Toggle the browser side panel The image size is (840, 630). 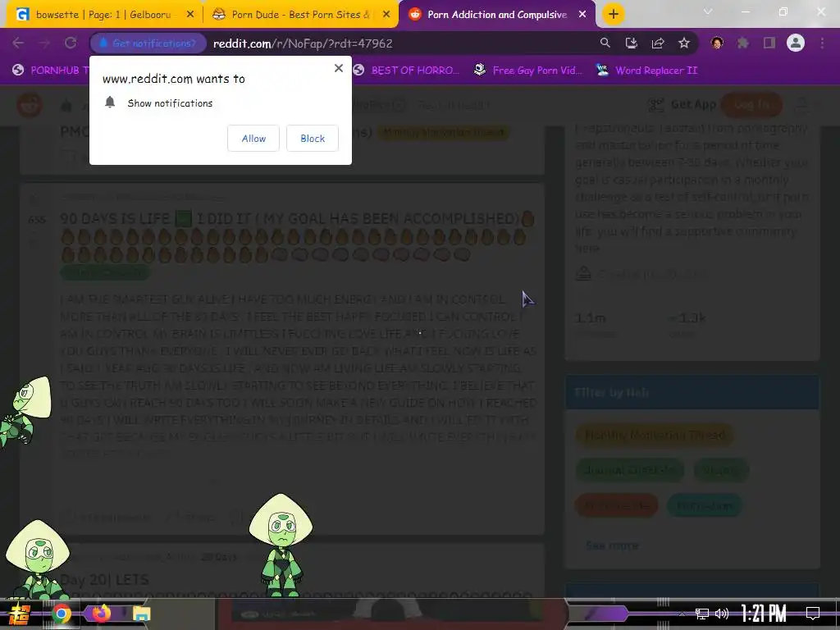pos(769,43)
